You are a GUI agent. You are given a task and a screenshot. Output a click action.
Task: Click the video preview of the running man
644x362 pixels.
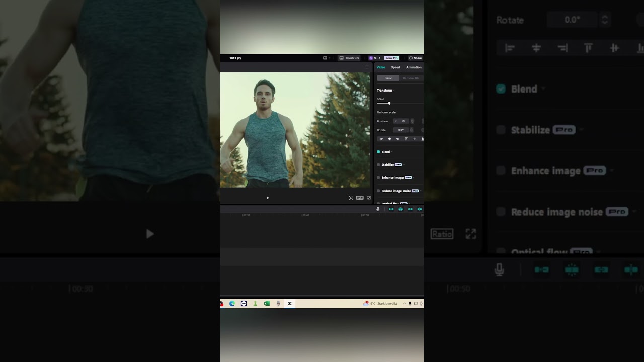pos(295,130)
